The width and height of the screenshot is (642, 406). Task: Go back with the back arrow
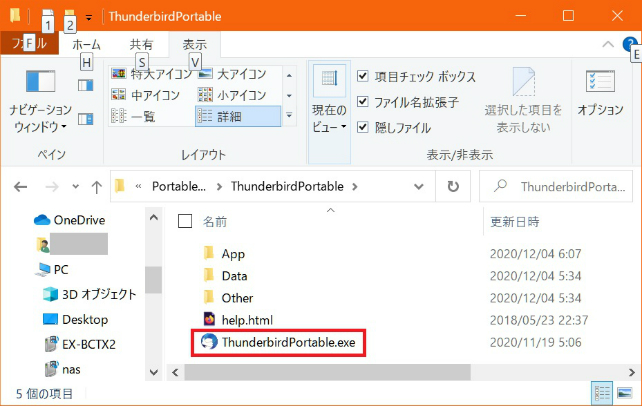pyautogui.click(x=20, y=187)
